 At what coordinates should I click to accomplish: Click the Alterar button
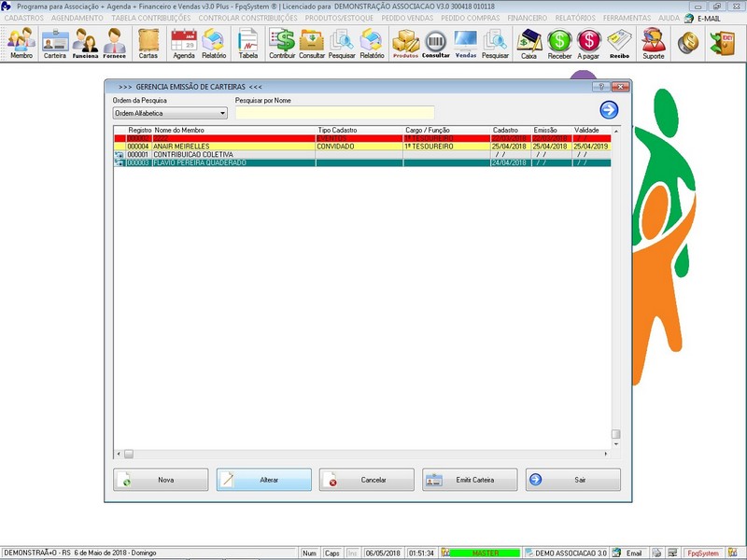tap(264, 480)
